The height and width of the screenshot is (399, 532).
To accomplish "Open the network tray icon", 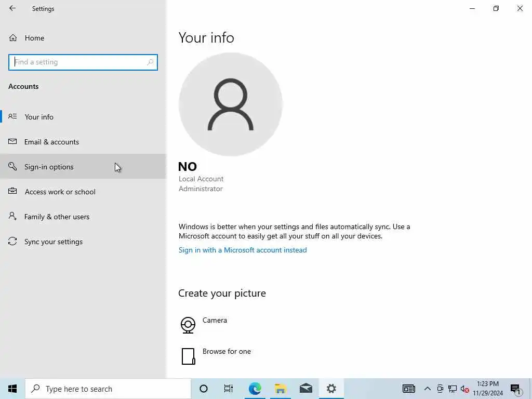I will pyautogui.click(x=453, y=389).
